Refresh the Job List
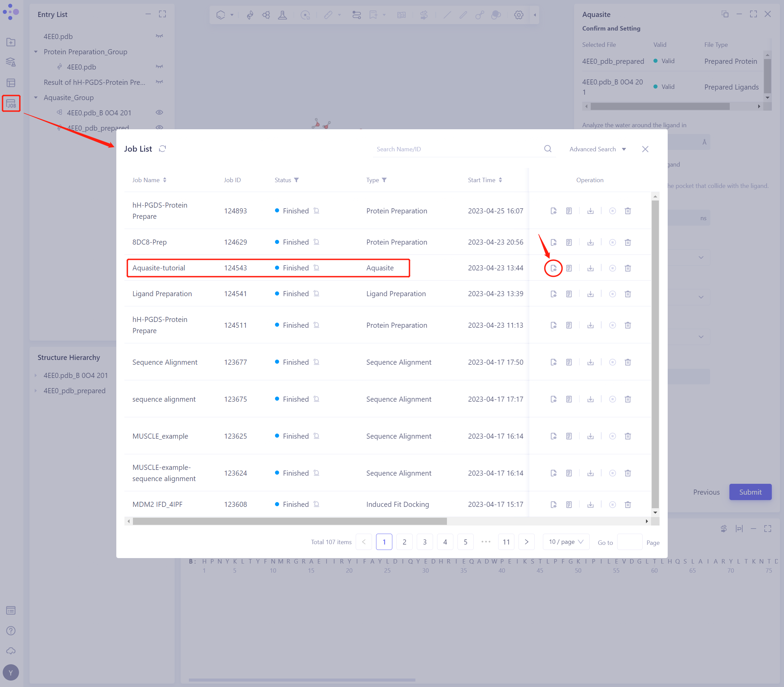784x687 pixels. 162,149
